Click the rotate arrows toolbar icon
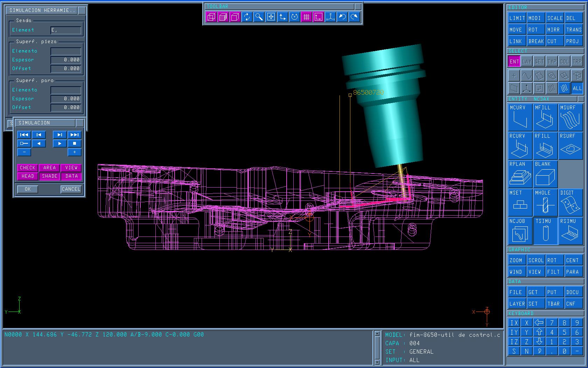588x368 pixels. tap(247, 17)
